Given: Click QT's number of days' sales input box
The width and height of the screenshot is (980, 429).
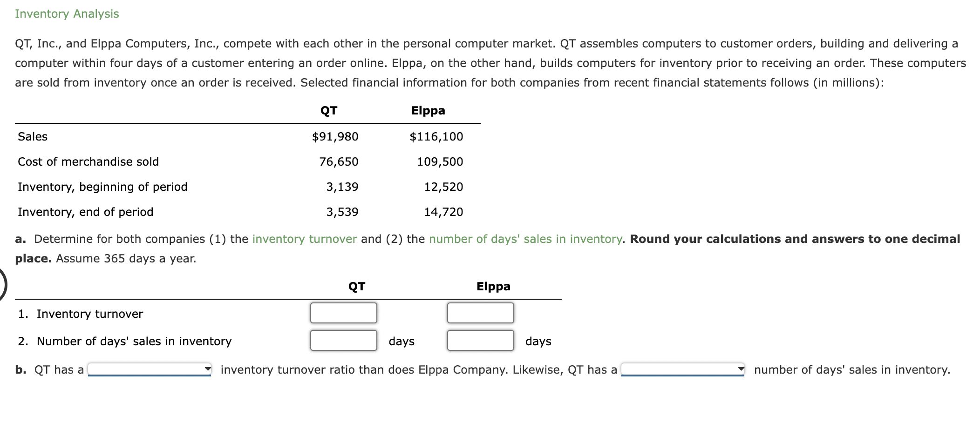Looking at the screenshot, I should point(343,341).
